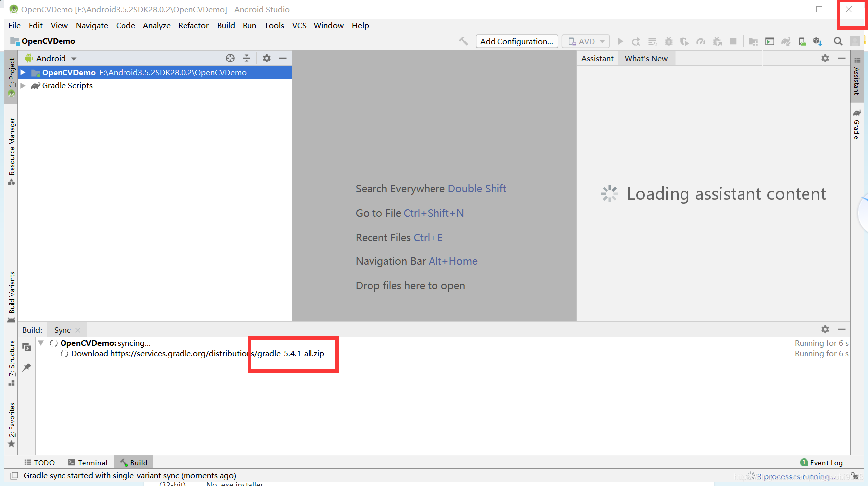Click the '3 processes running' status indicator
The width and height of the screenshot is (868, 486).
pyautogui.click(x=796, y=476)
